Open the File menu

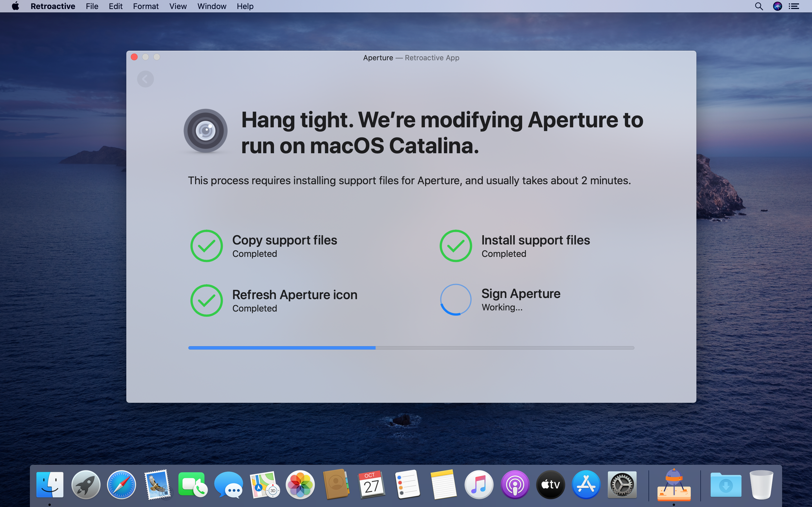(92, 6)
